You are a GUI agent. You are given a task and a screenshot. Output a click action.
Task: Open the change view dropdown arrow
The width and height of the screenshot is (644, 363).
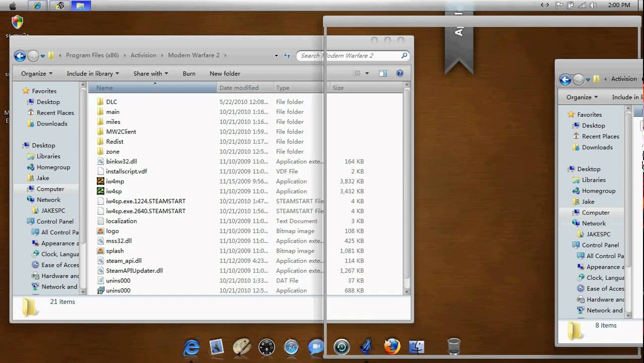(x=367, y=73)
